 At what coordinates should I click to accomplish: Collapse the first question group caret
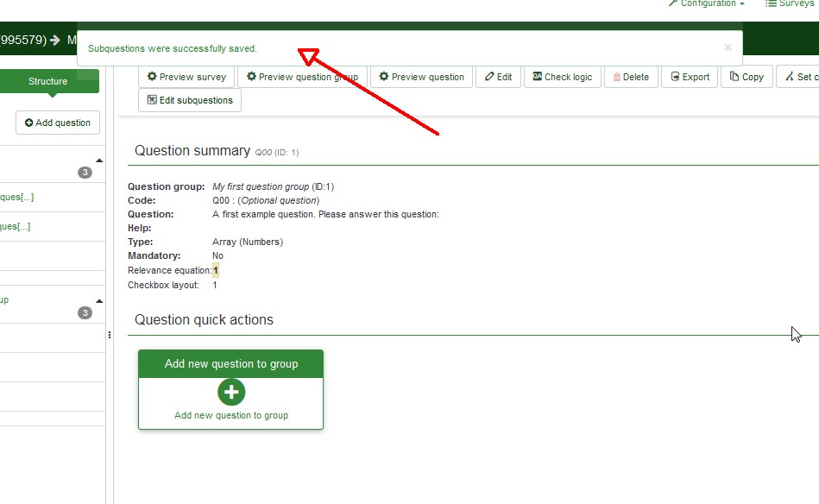[x=99, y=161]
